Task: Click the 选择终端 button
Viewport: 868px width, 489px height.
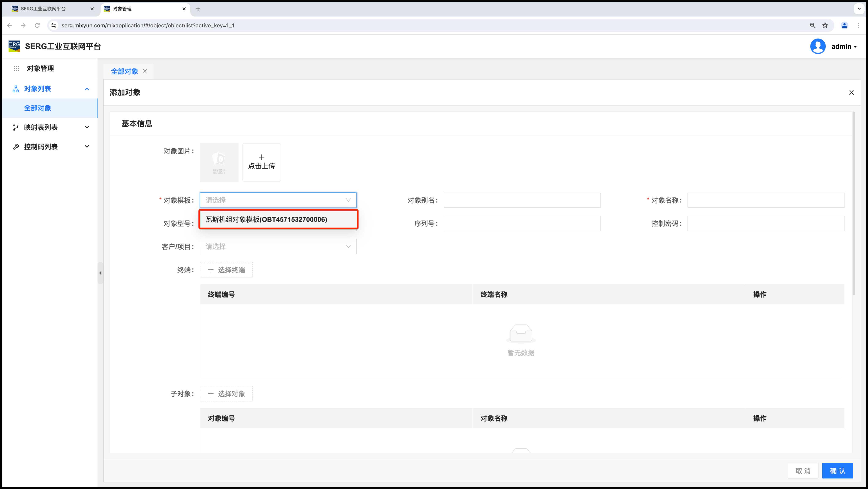Action: [x=226, y=270]
